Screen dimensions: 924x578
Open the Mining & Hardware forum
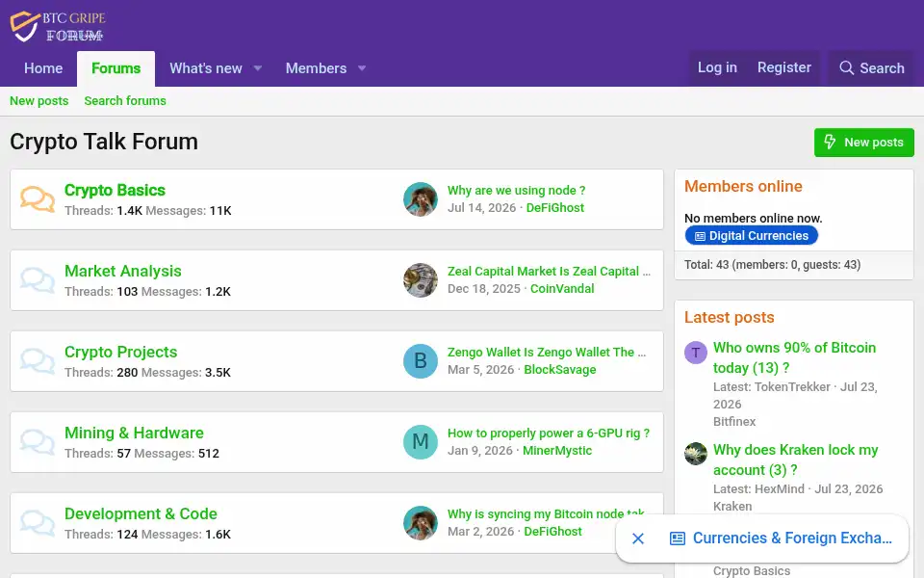134,433
